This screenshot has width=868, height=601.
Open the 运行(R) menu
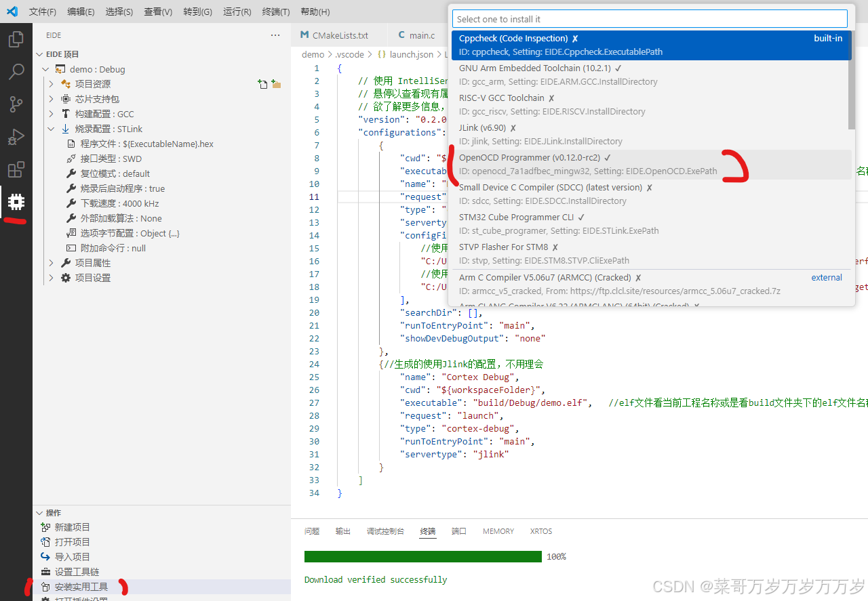click(237, 12)
